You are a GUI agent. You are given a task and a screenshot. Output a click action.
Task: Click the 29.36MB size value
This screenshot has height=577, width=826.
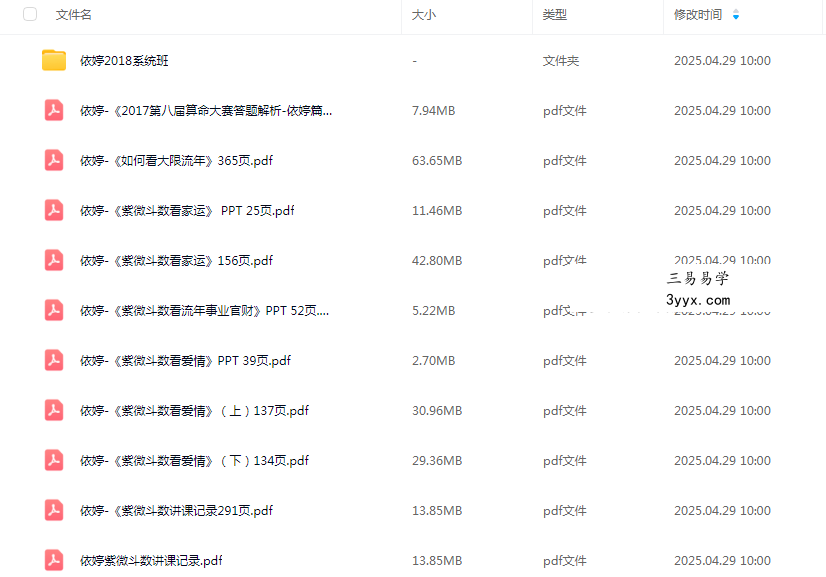pos(437,461)
